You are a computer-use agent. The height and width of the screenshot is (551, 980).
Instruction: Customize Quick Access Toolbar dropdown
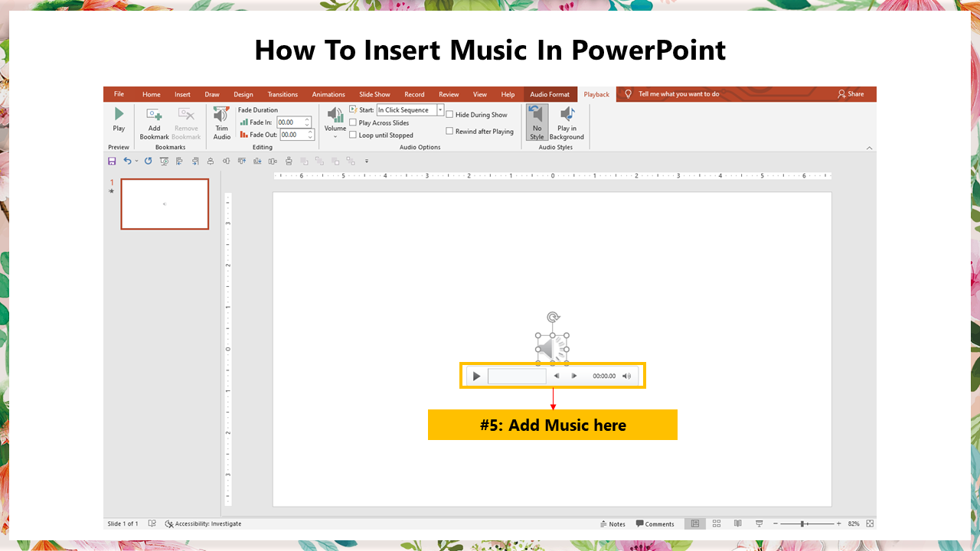[367, 161]
